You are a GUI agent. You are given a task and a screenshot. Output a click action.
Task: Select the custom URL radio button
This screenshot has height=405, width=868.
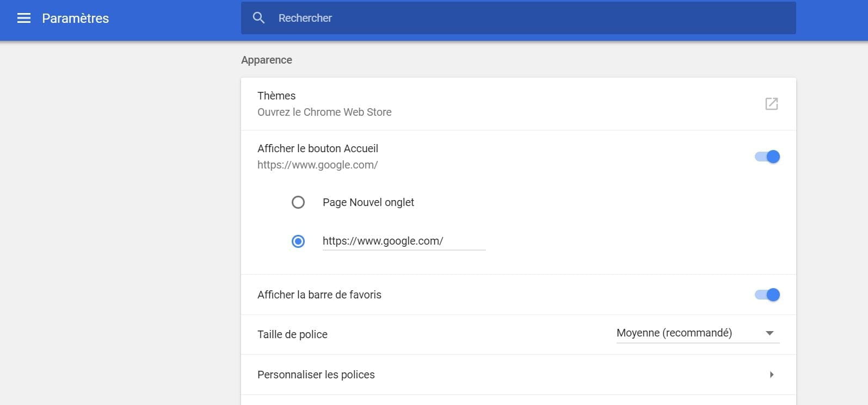(298, 241)
